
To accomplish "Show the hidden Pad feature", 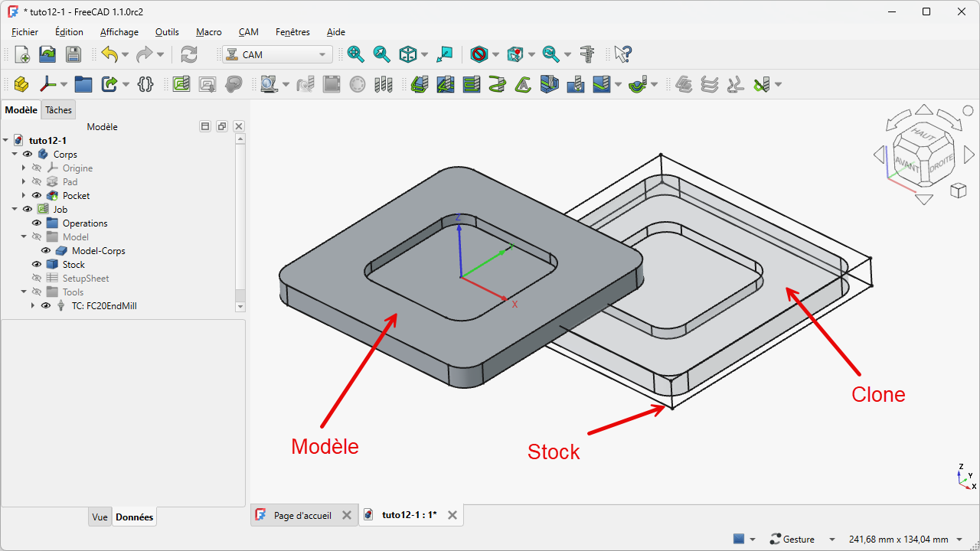I will click(37, 182).
